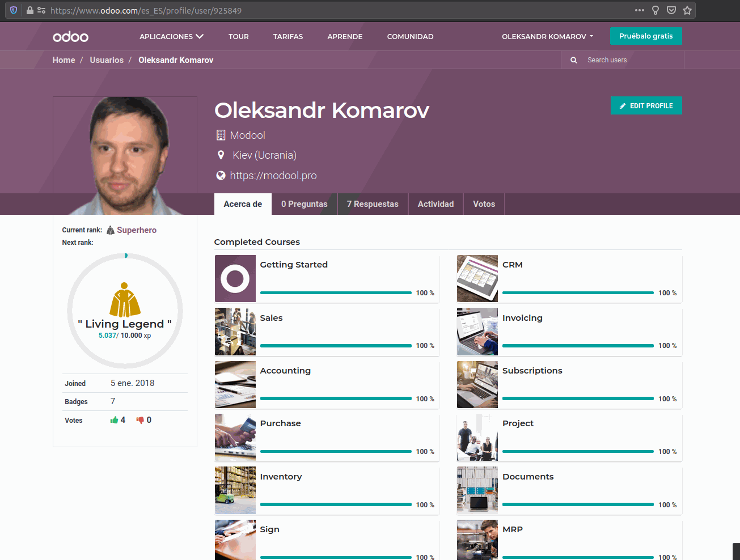Click the Kiev (Ucrania) location text
The height and width of the screenshot is (560, 740).
click(264, 155)
